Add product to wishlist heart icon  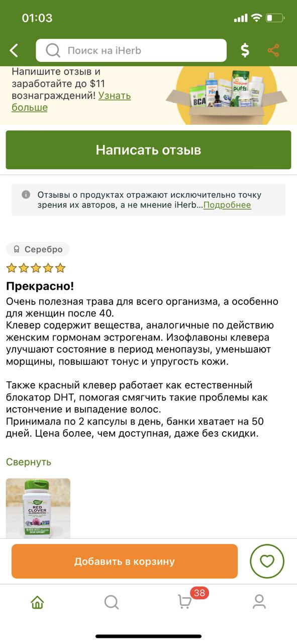[x=267, y=561]
